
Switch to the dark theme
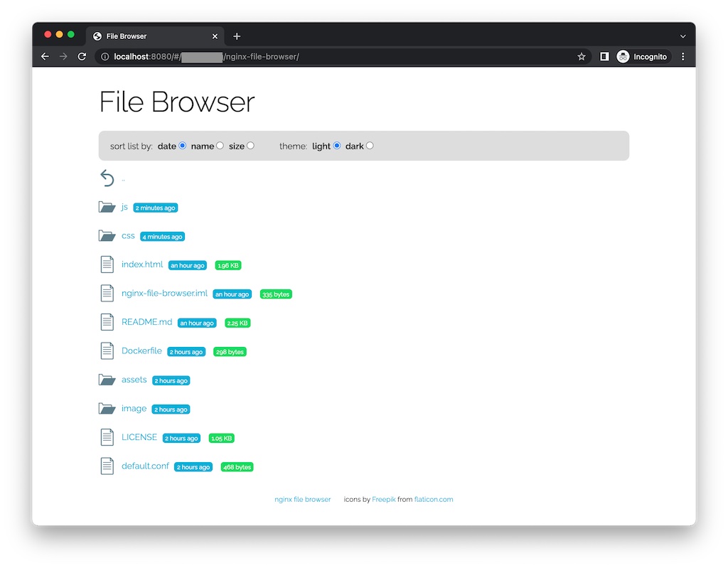pos(370,146)
